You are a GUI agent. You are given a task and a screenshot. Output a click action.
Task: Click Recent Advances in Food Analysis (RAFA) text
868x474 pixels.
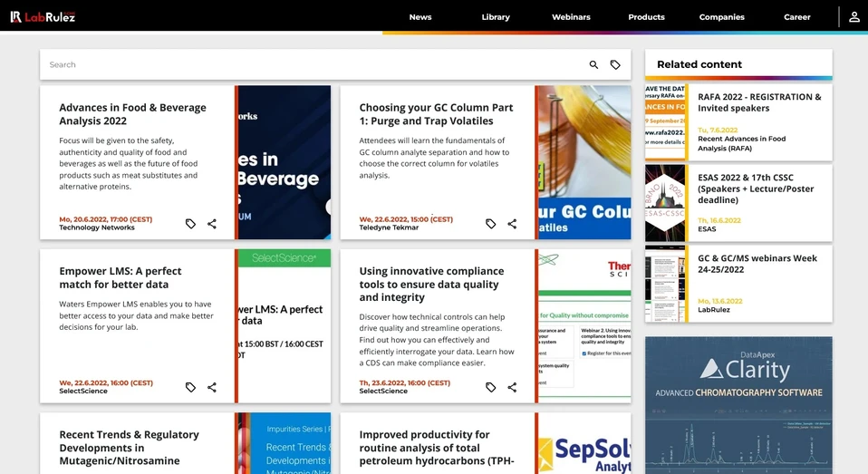741,143
